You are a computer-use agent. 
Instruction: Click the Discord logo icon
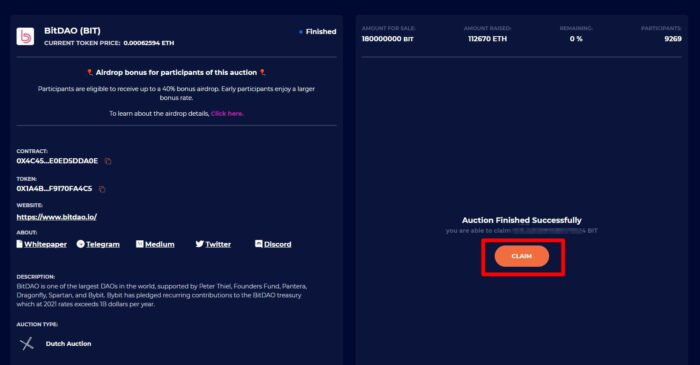tap(258, 244)
